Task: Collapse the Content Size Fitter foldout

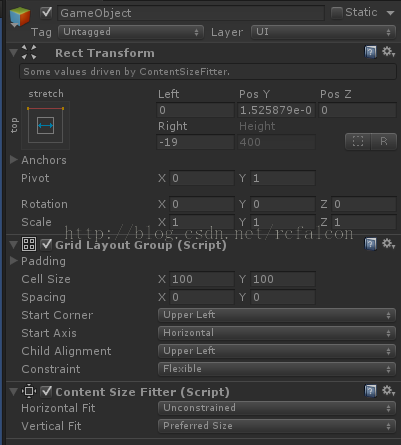Action: tap(14, 392)
